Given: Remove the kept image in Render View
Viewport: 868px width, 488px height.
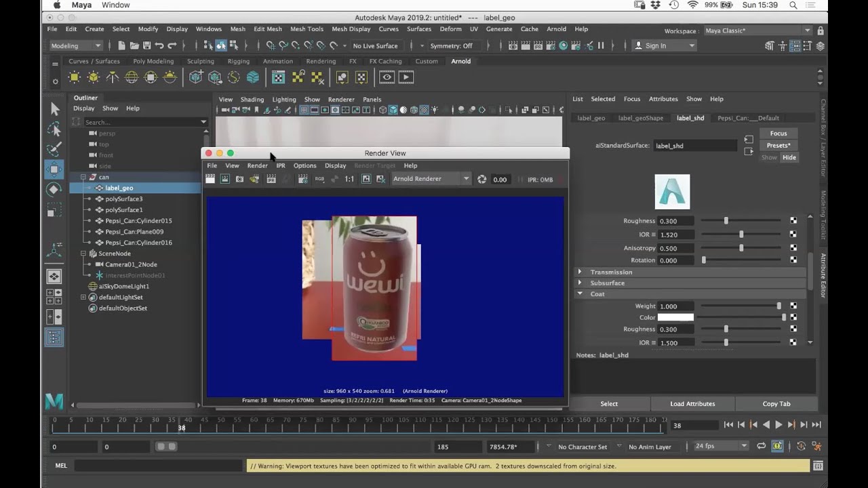Looking at the screenshot, I should 381,179.
